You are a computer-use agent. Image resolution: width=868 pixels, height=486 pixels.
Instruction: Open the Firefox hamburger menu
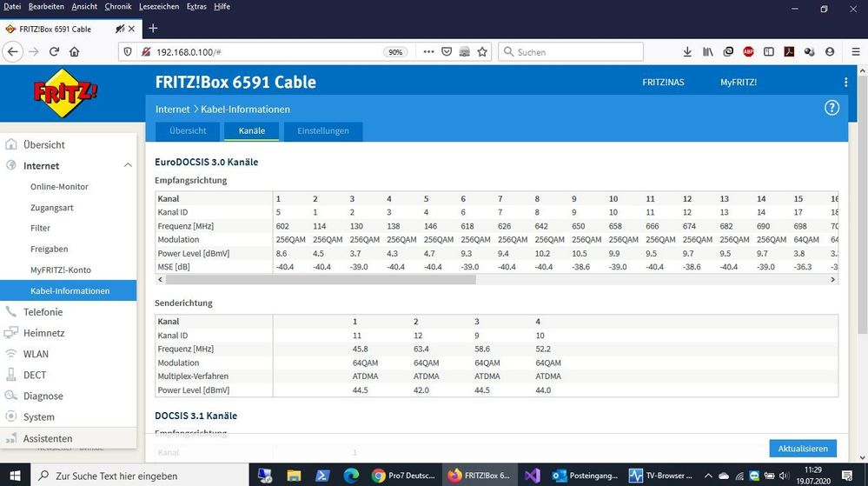pyautogui.click(x=855, y=51)
